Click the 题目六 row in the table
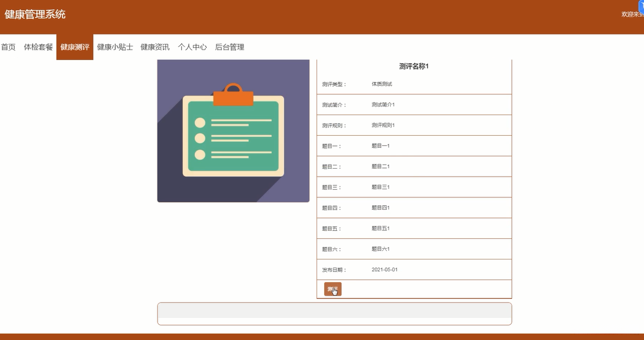The width and height of the screenshot is (644, 340). pyautogui.click(x=413, y=249)
